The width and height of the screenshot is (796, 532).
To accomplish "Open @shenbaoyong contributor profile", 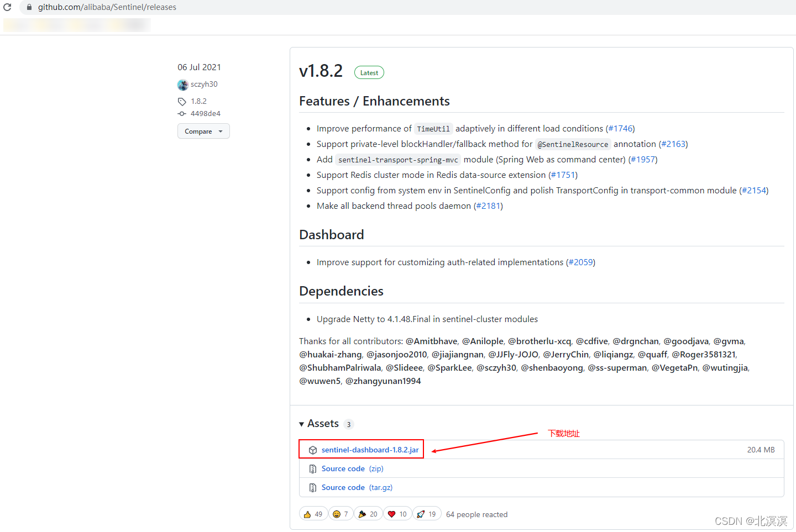I will pyautogui.click(x=552, y=368).
